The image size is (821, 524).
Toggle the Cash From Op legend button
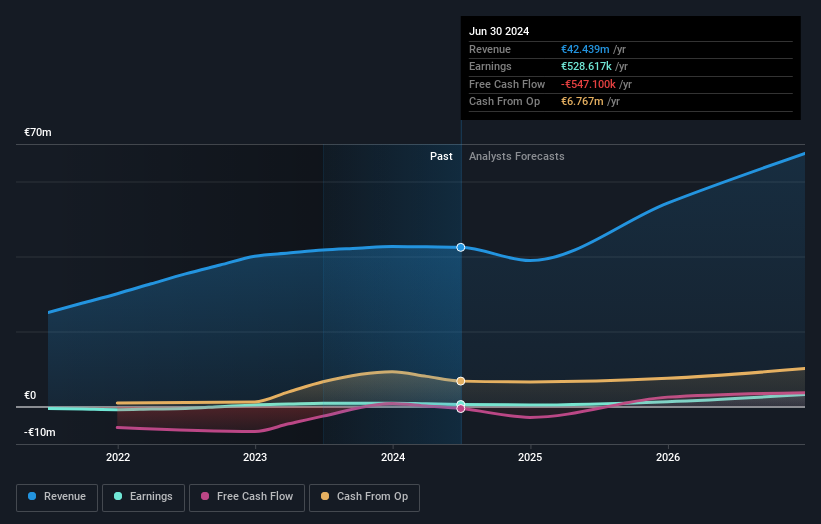[x=364, y=497]
